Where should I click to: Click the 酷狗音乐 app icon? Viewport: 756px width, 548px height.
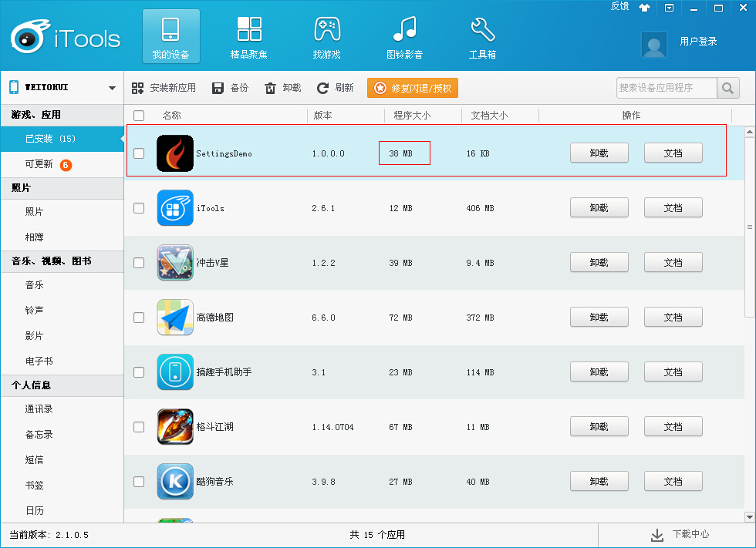175,482
